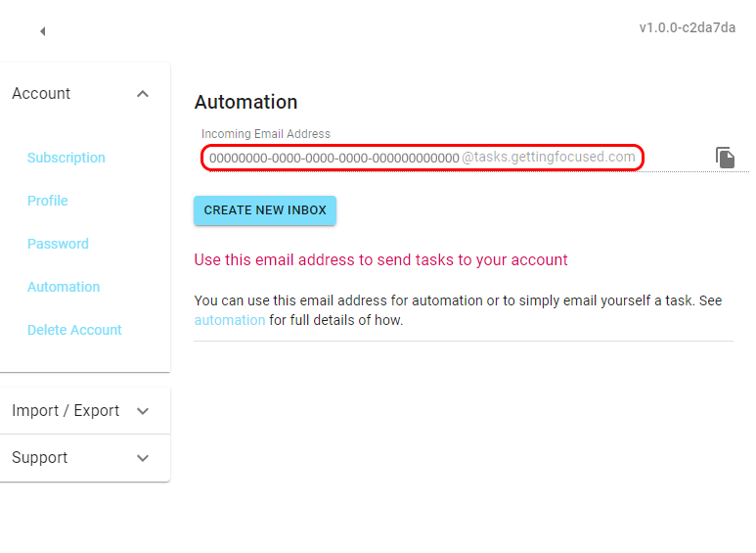This screenshot has height=553, width=756.
Task: Click the 'Use this email address' red text
Action: [380, 259]
